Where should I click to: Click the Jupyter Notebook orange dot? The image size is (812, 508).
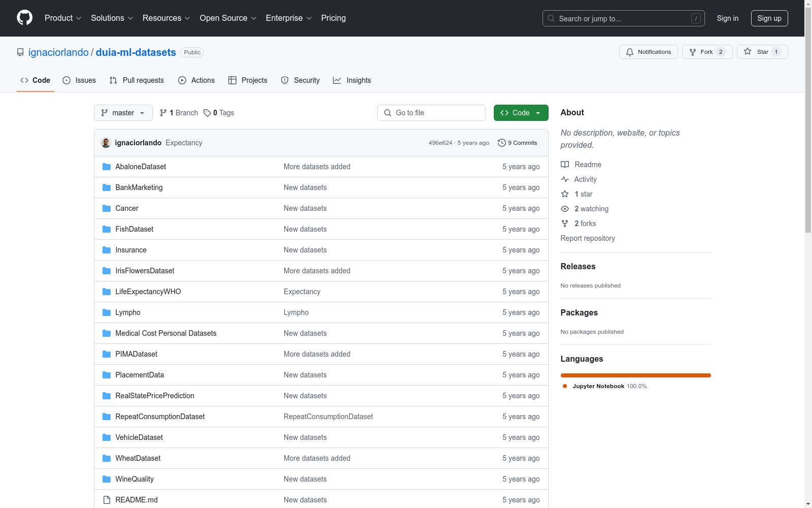(x=565, y=386)
